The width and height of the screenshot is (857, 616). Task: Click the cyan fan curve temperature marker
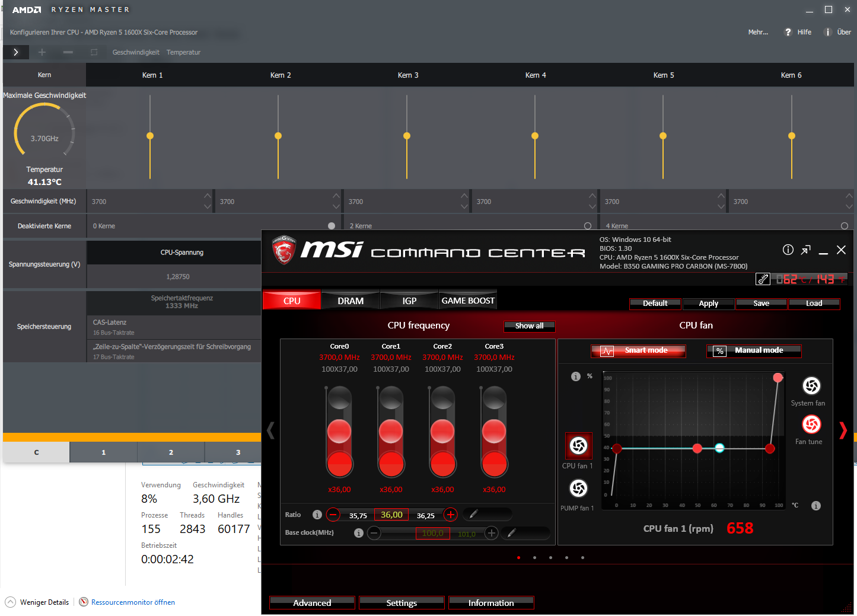tap(719, 448)
